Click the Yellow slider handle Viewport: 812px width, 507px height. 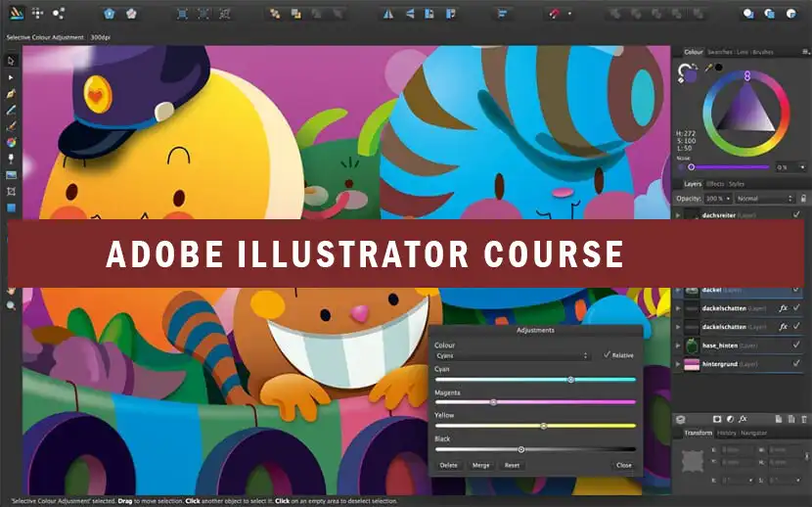pyautogui.click(x=544, y=426)
